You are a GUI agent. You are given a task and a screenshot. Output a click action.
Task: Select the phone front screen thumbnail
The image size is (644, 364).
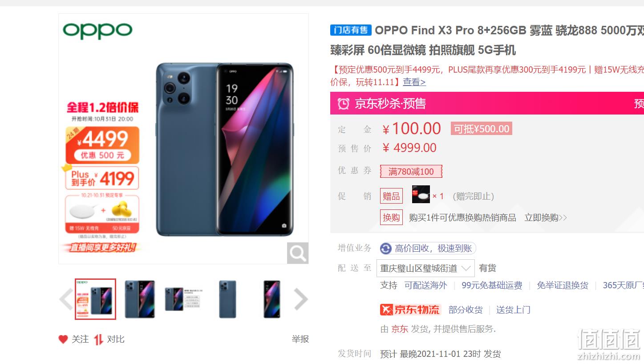[271, 299]
